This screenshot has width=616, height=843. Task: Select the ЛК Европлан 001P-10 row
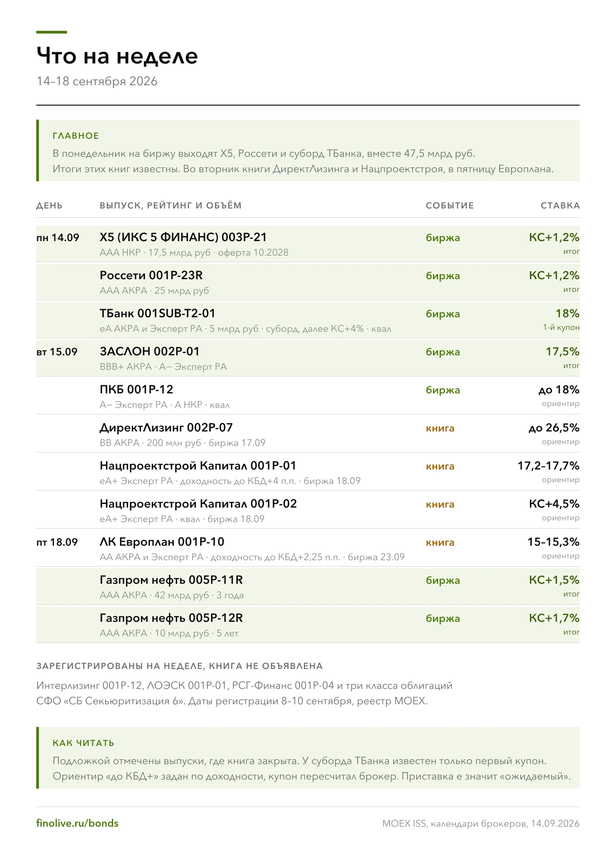(308, 548)
